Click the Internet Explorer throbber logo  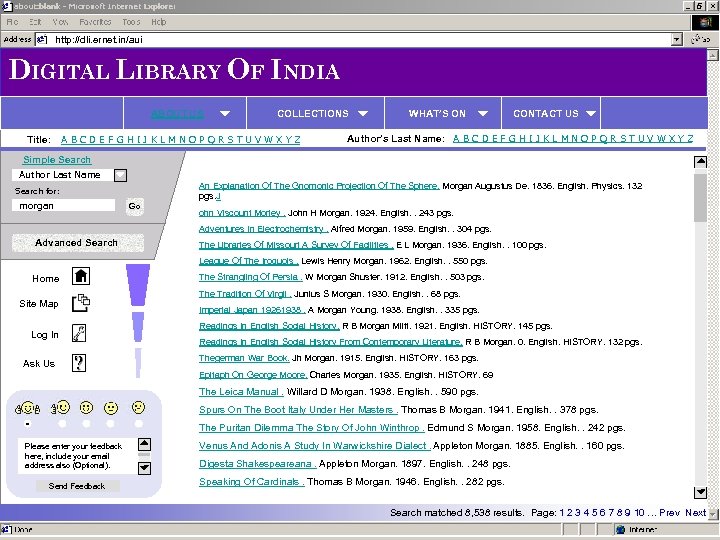tap(704, 22)
